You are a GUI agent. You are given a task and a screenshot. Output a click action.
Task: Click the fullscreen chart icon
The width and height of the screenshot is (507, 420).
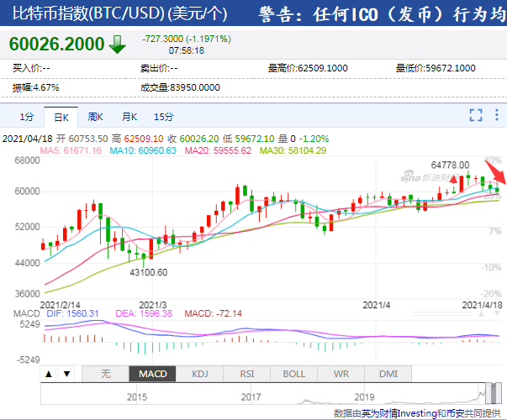[476, 116]
